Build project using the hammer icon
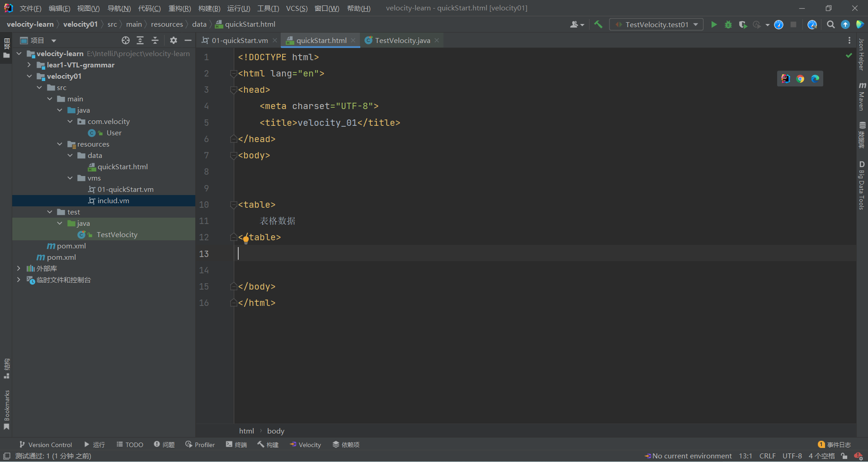 598,24
